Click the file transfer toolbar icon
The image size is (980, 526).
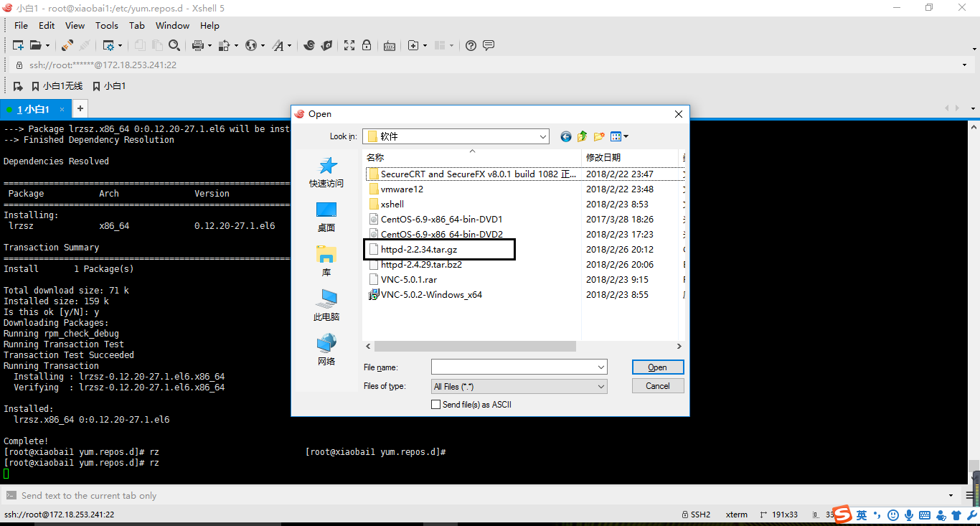224,45
